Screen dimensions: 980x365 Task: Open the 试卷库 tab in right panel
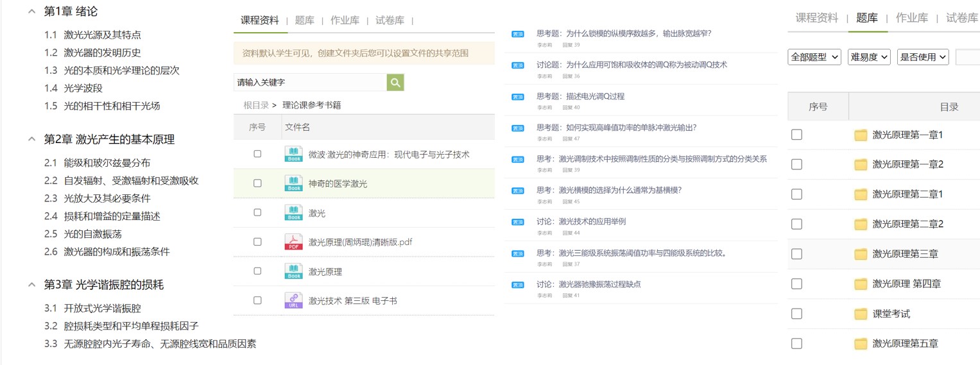961,18
